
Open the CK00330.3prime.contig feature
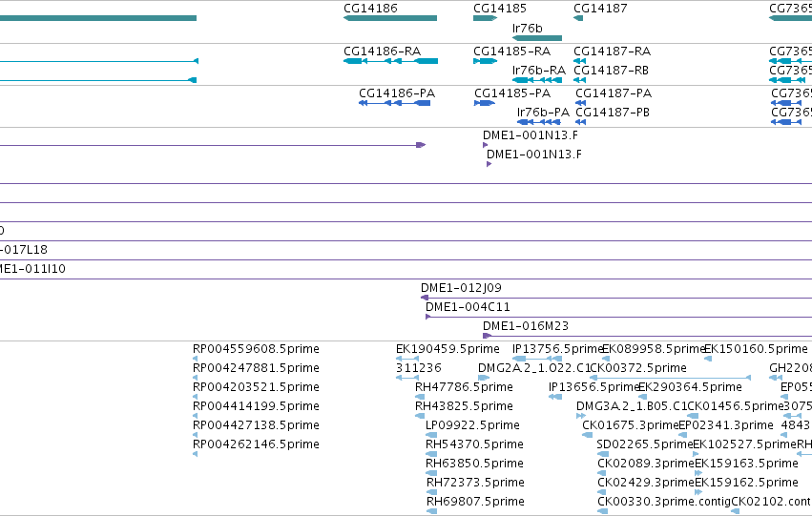pyautogui.click(x=664, y=502)
